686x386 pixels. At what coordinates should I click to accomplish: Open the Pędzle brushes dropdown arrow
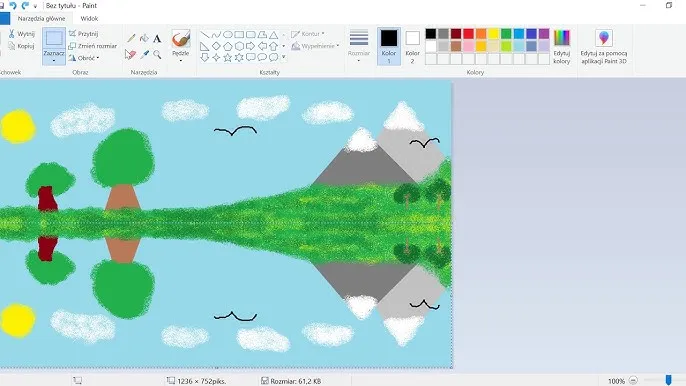click(x=181, y=60)
